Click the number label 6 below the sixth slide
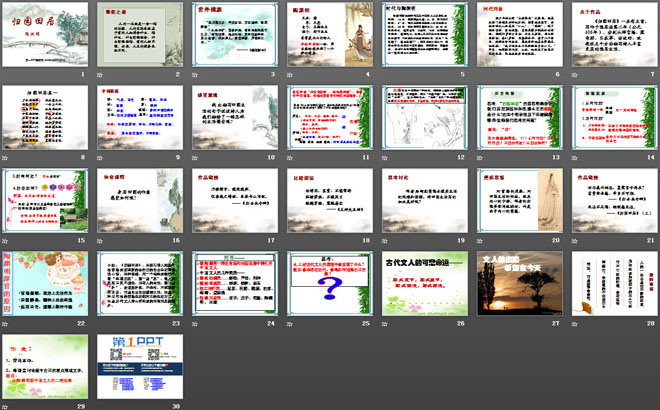 (557, 75)
